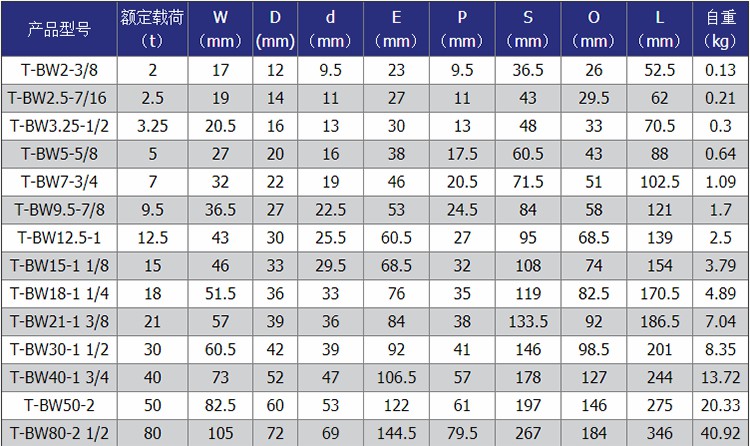Select the T-BW3.25-1/2 row label
Screen dimensions: 750x446
pyautogui.click(x=57, y=126)
